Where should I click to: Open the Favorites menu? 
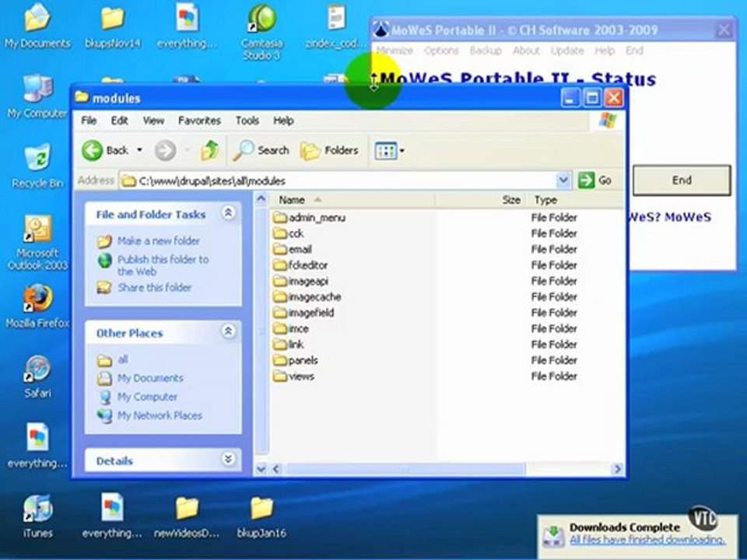[x=199, y=121]
